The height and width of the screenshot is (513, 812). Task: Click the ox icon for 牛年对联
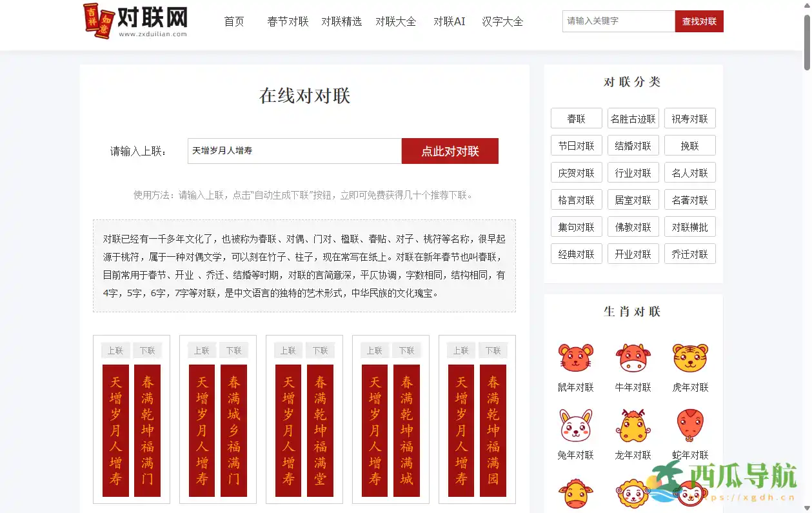pos(633,358)
